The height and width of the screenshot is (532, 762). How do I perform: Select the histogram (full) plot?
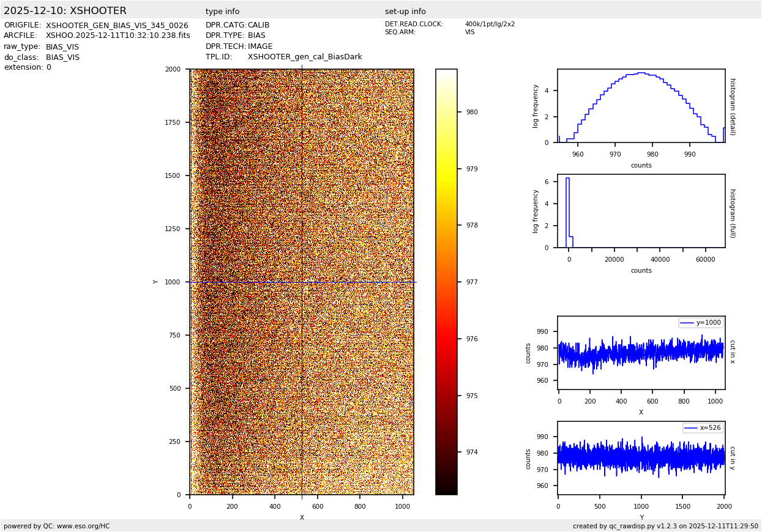click(641, 211)
